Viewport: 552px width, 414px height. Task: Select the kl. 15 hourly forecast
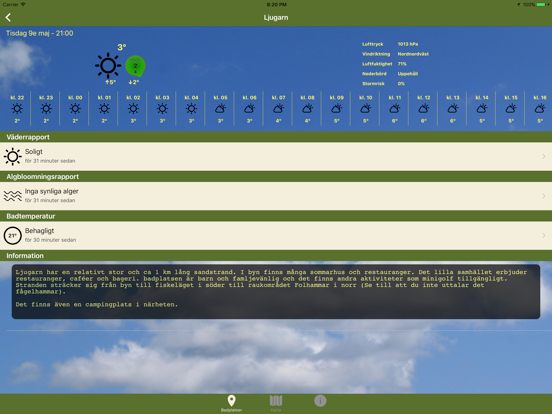[511, 109]
